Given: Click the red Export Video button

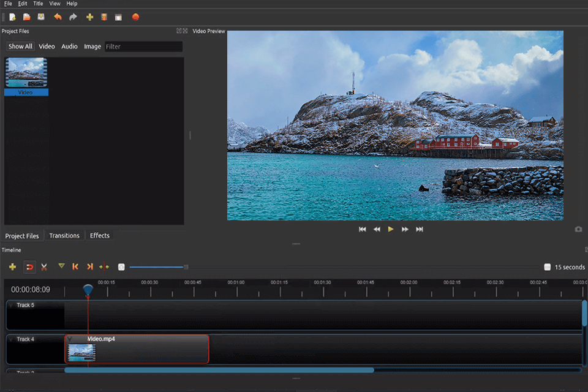Looking at the screenshot, I should 135,17.
